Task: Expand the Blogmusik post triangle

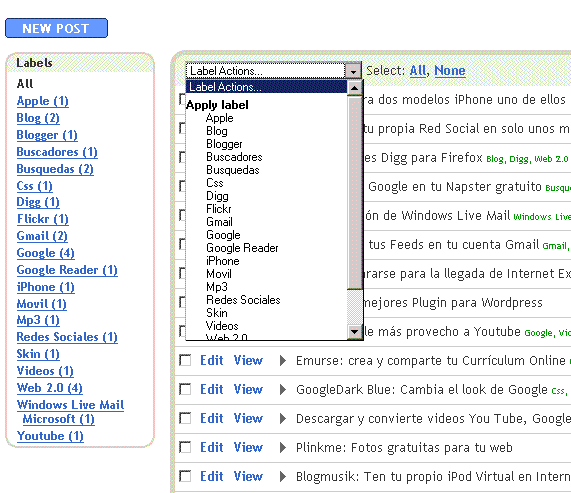Action: pyautogui.click(x=283, y=476)
